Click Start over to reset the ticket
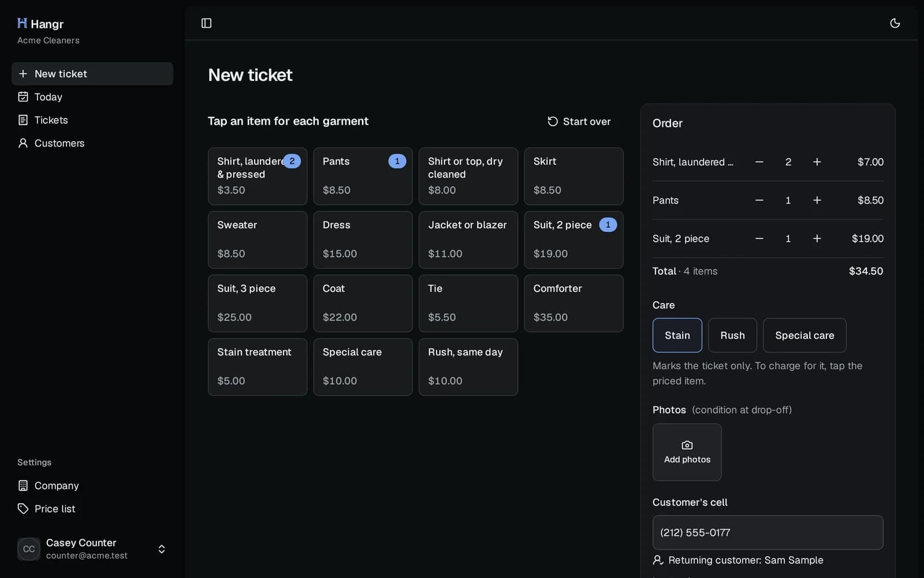This screenshot has height=578, width=924. click(579, 121)
